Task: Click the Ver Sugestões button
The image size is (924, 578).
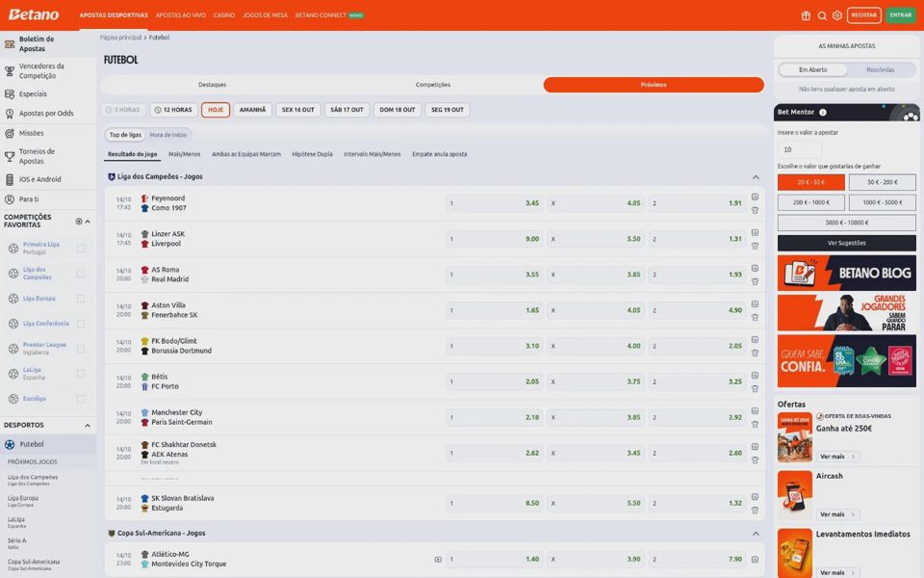Action: coord(846,243)
